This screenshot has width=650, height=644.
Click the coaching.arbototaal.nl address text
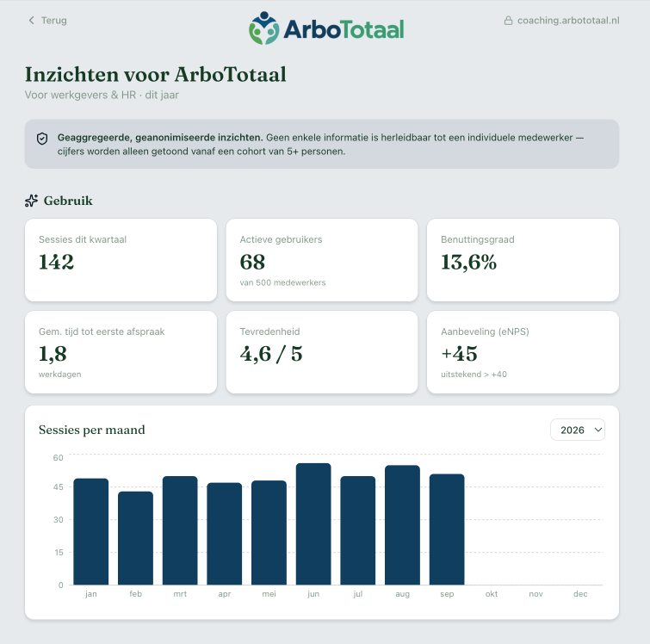(x=568, y=21)
